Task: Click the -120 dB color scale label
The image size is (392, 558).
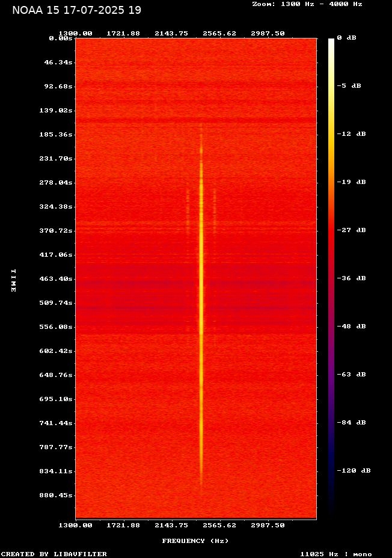Action: click(354, 471)
